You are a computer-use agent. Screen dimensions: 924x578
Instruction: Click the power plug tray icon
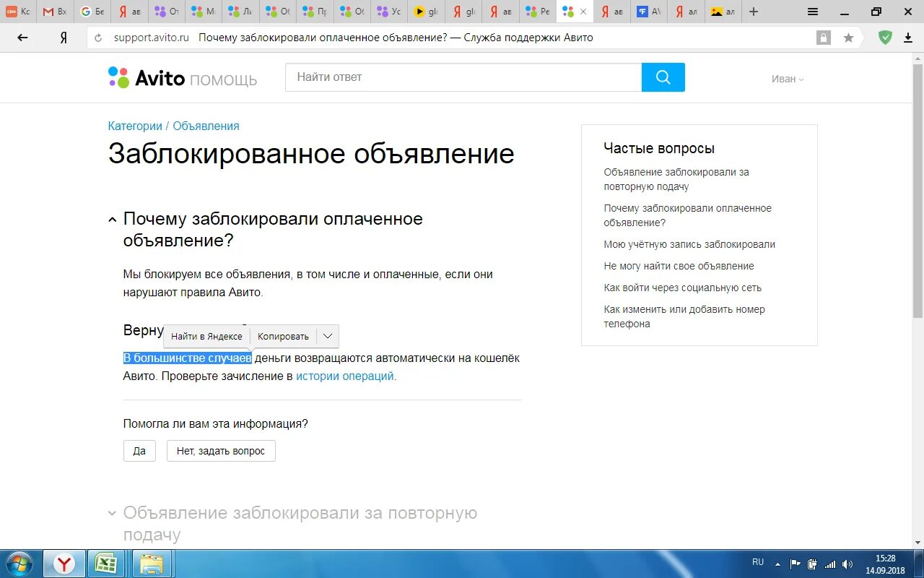click(812, 564)
